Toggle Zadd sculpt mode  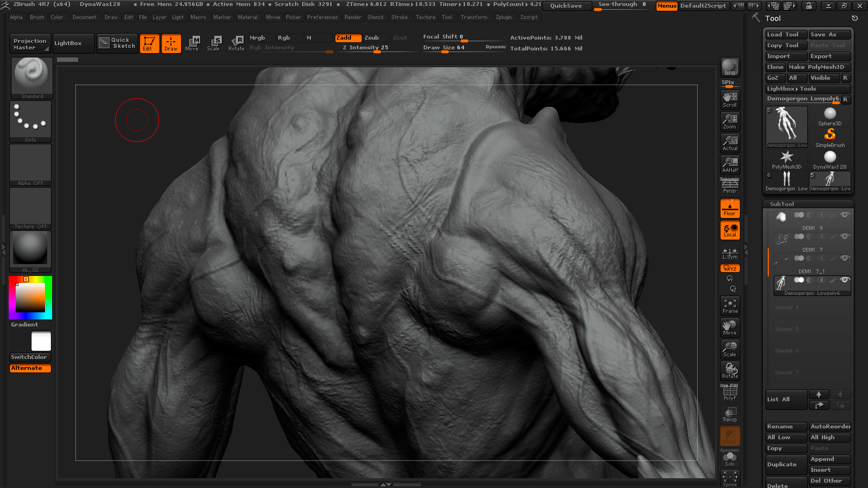point(348,38)
